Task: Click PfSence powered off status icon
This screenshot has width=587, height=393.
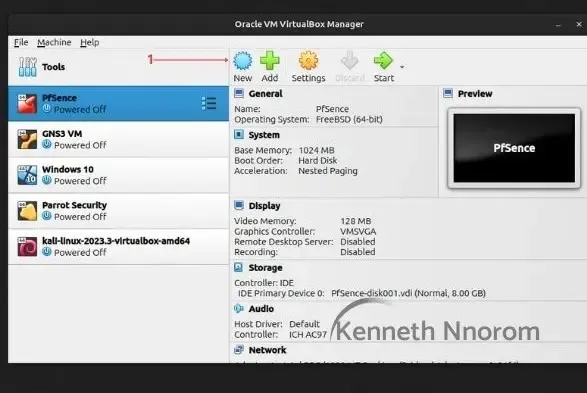Action: point(46,109)
